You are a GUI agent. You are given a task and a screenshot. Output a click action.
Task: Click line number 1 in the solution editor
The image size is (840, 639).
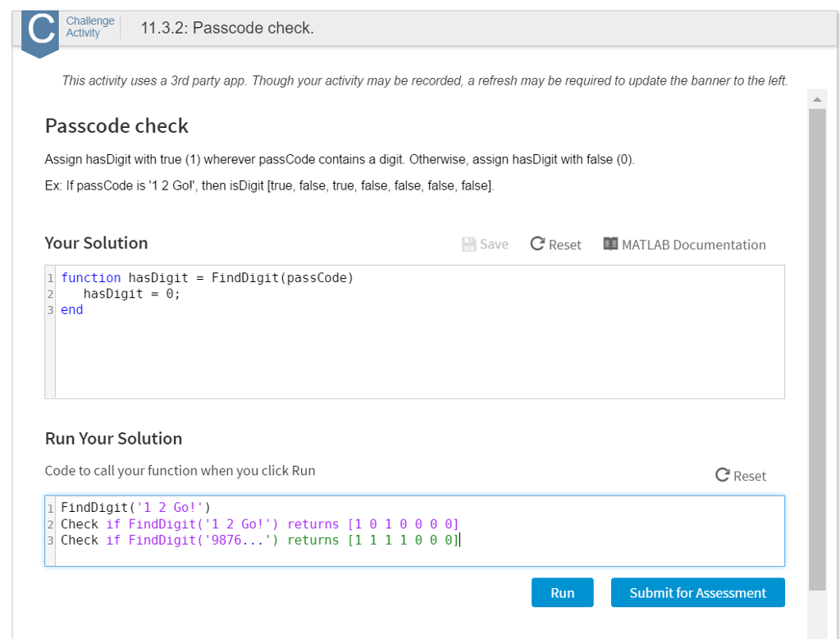click(51, 277)
